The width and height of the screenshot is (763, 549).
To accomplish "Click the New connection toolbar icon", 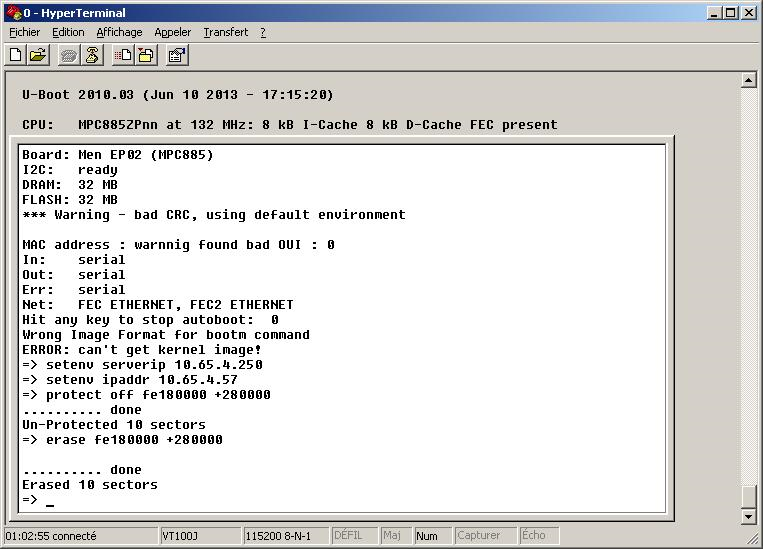I will [16, 55].
